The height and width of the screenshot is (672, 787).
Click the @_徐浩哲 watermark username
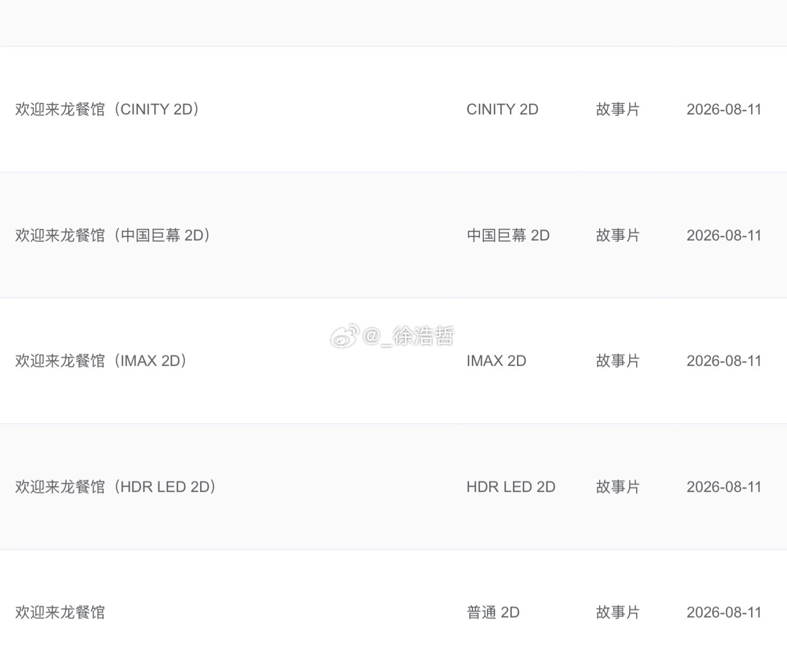click(409, 336)
